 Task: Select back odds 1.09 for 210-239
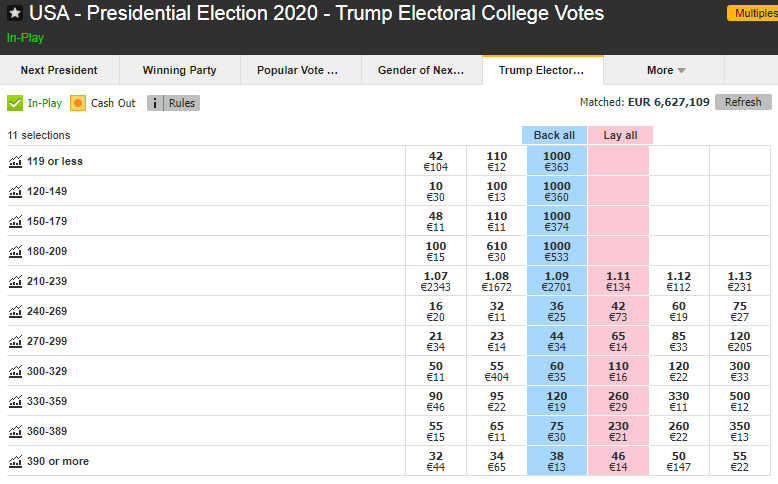click(x=557, y=281)
